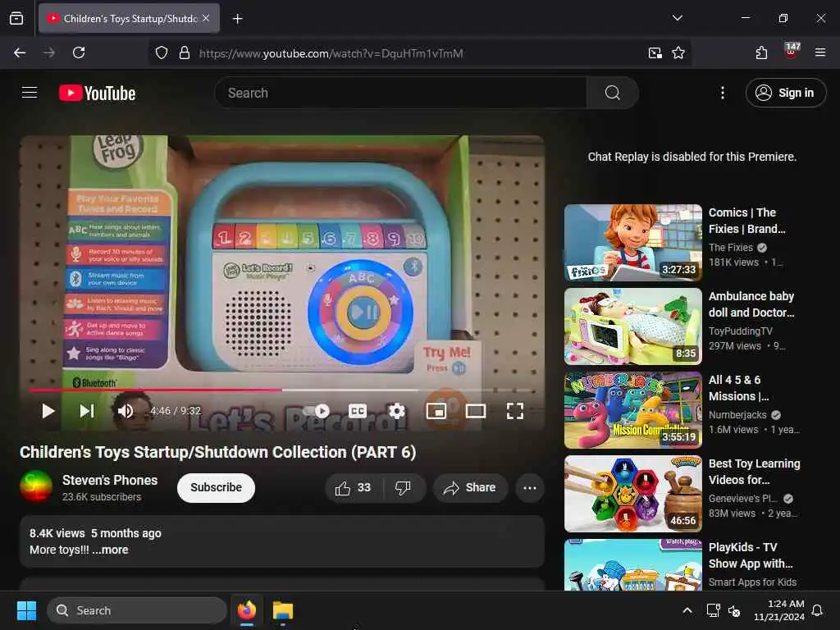This screenshot has height=630, width=840.
Task: Click the Sign in button
Action: [785, 93]
